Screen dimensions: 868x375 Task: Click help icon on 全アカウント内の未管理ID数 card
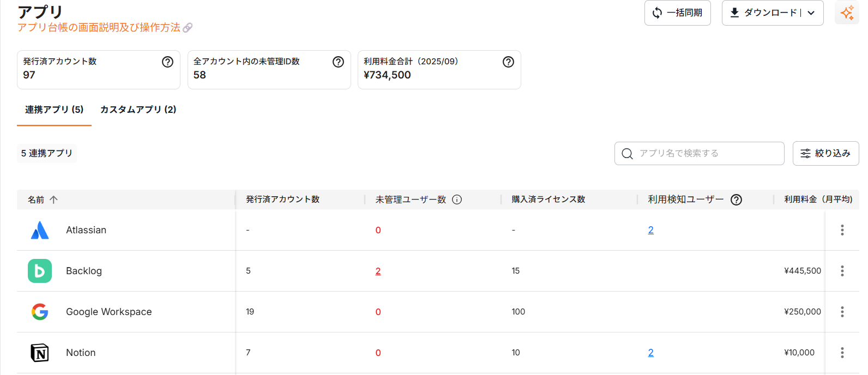[x=338, y=62]
